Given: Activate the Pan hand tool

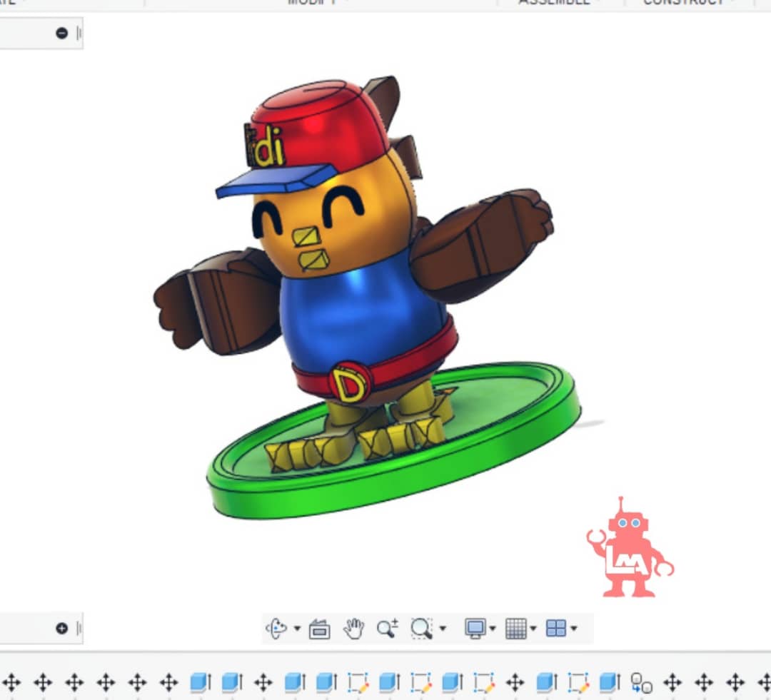Looking at the screenshot, I should [353, 628].
